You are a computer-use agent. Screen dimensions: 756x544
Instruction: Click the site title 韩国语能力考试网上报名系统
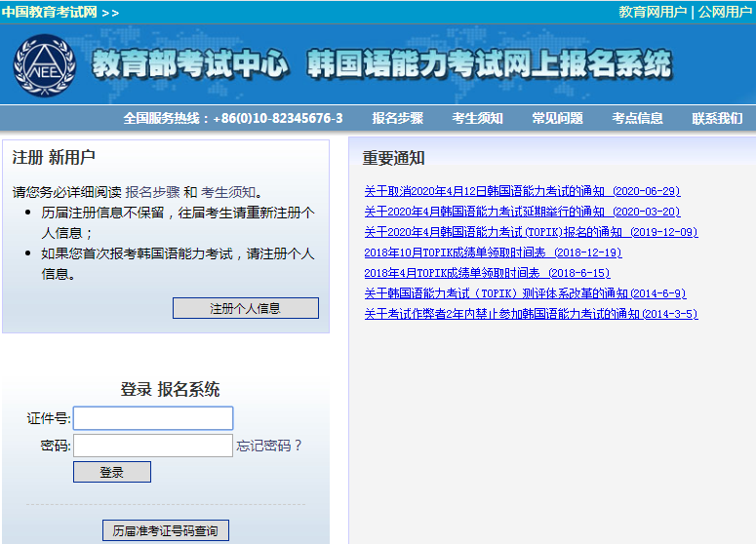489,63
